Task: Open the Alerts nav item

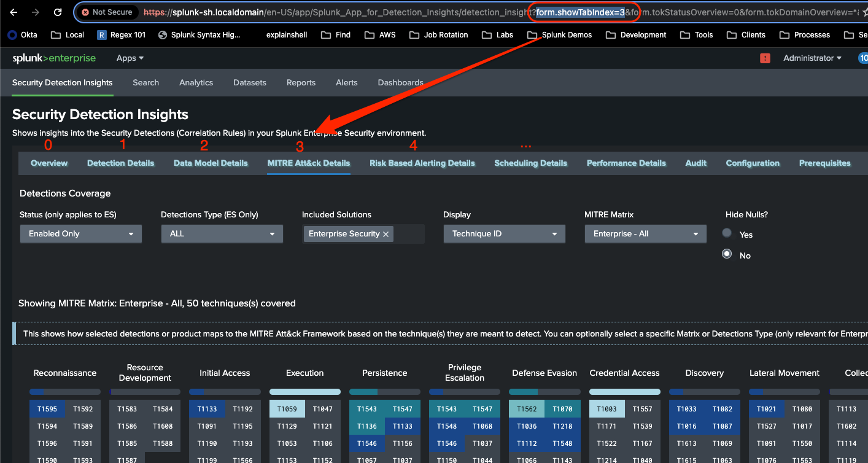Action: (347, 83)
